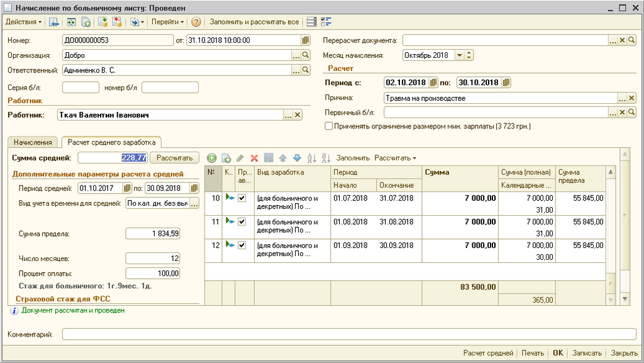Switch to the Начисления tab
644x363 pixels.
click(x=32, y=142)
